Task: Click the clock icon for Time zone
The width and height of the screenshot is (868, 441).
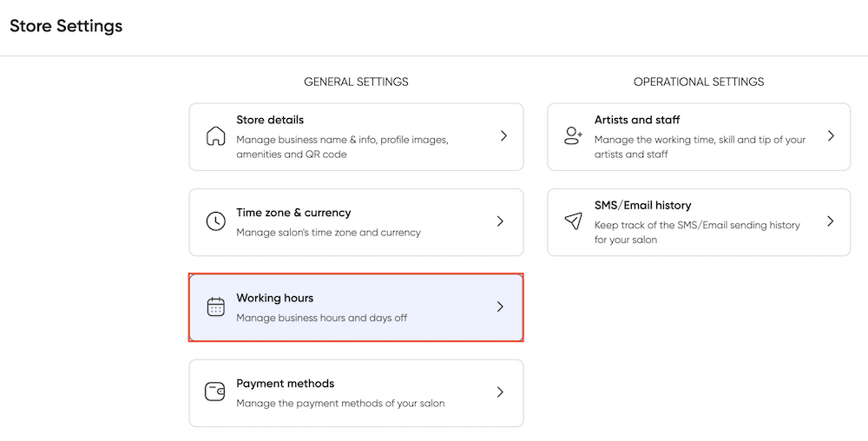Action: [215, 220]
